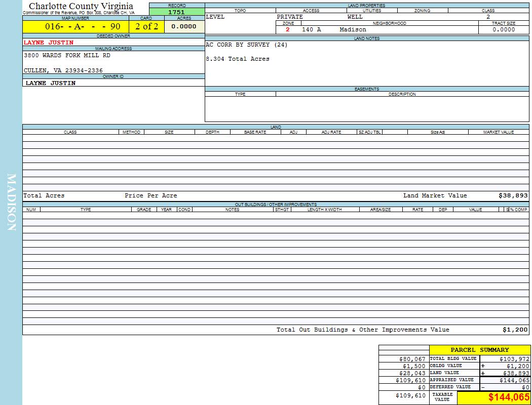Screen dimensions: 532x405
Task: Select the '8.304 Total Acres' note line
Action: click(x=238, y=59)
